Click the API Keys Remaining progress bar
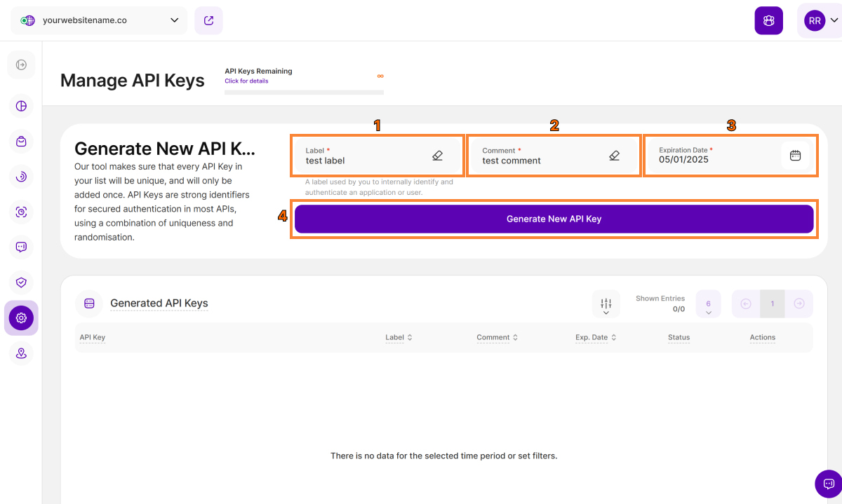842x504 pixels. [304, 92]
